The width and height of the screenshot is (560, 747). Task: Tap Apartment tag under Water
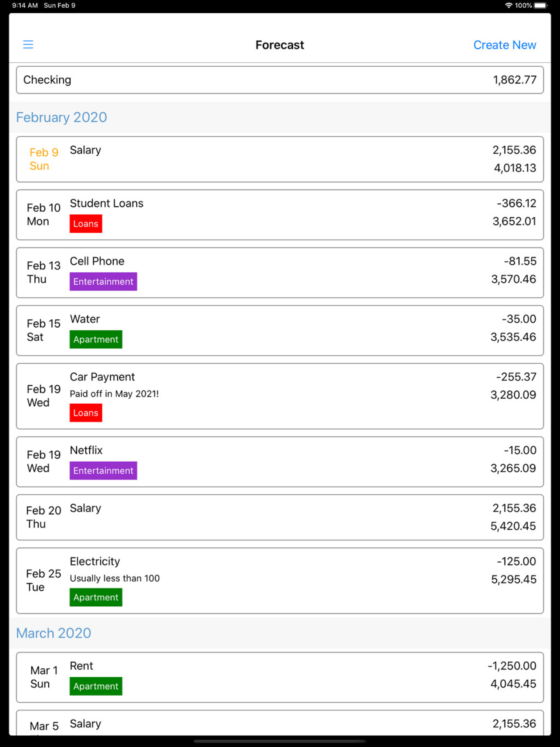(96, 339)
